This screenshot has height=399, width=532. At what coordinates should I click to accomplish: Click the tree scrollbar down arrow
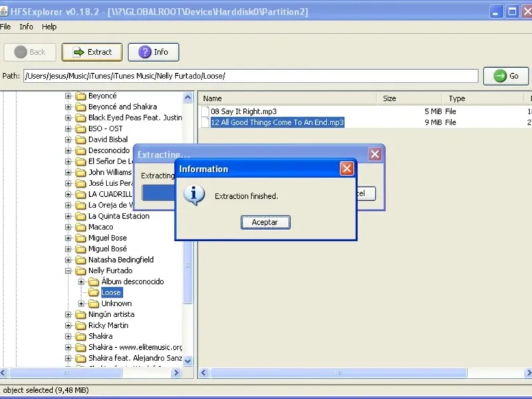(188, 361)
